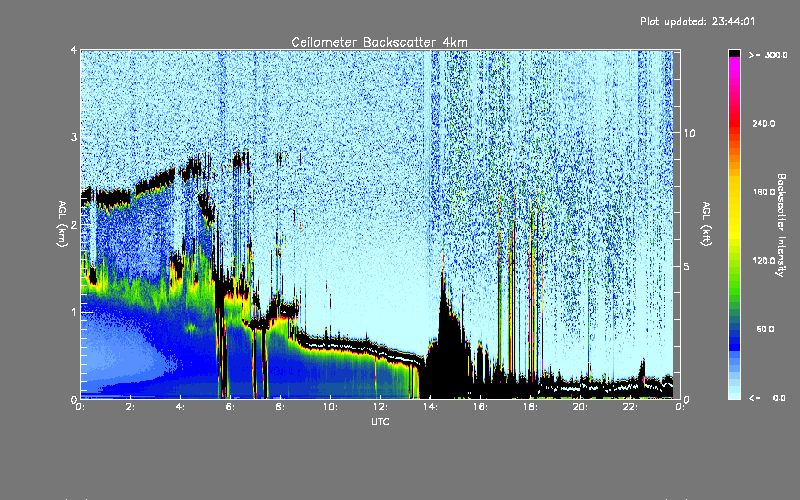Click the '60.0' colorbar label

pyautogui.click(x=765, y=329)
